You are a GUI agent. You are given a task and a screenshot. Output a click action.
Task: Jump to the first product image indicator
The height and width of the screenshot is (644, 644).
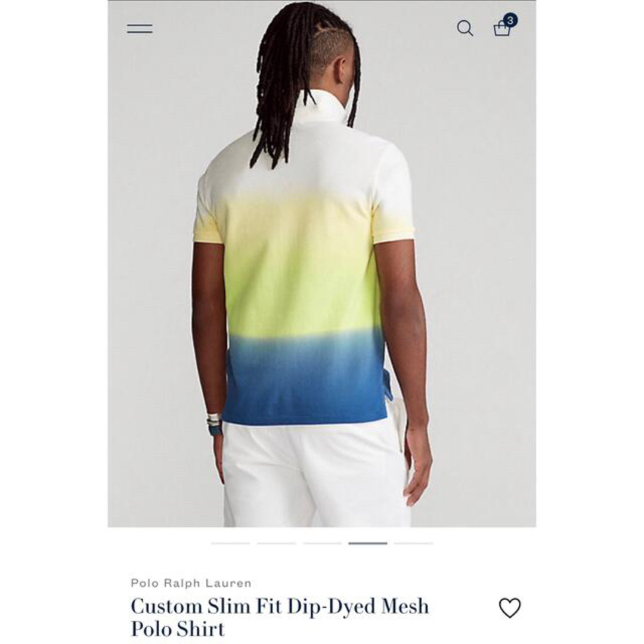pyautogui.click(x=231, y=543)
